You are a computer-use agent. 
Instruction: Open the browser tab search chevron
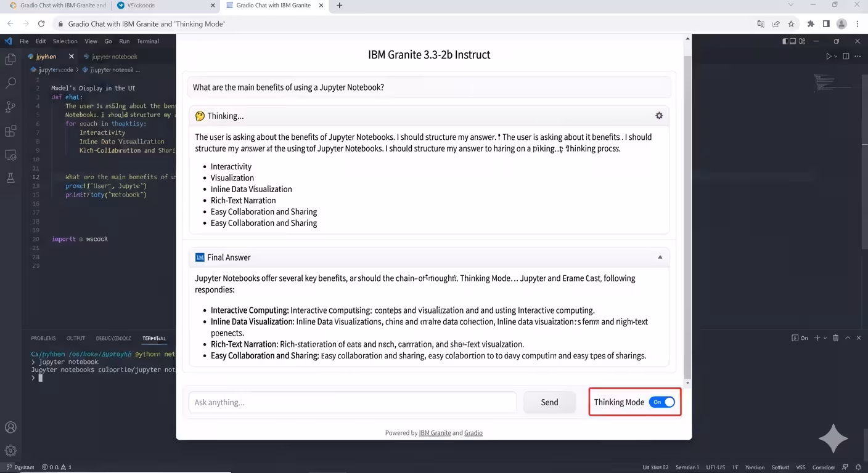[x=792, y=5]
